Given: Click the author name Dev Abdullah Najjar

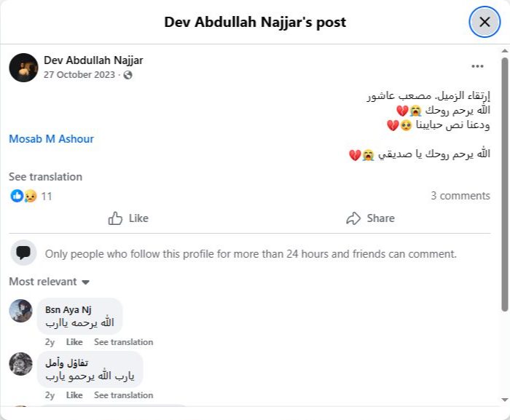Looking at the screenshot, I should pyautogui.click(x=93, y=60).
